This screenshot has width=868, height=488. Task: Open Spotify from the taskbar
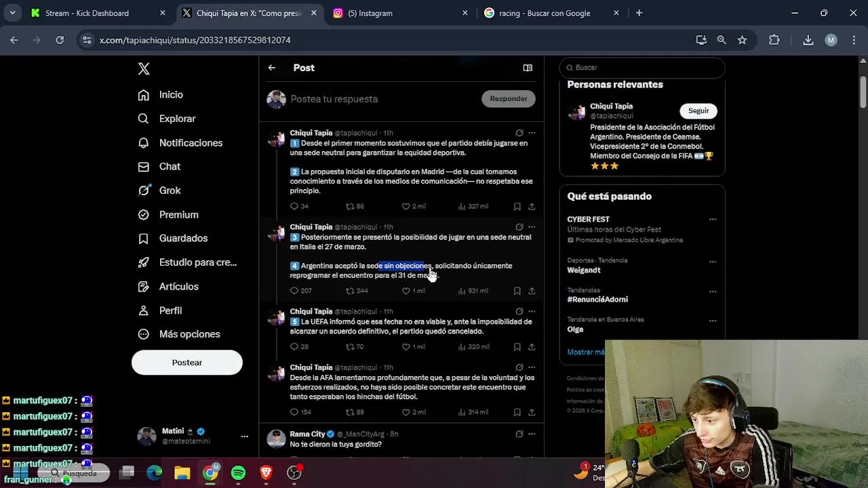pos(238,472)
